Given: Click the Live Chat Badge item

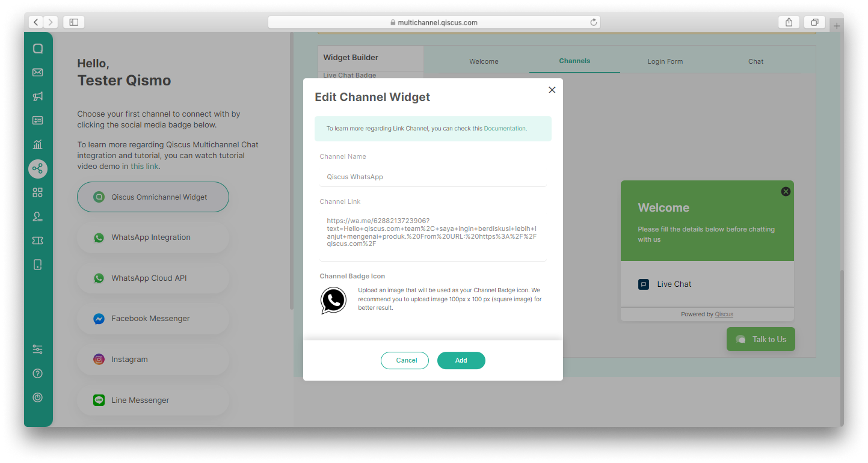Looking at the screenshot, I should tap(349, 75).
